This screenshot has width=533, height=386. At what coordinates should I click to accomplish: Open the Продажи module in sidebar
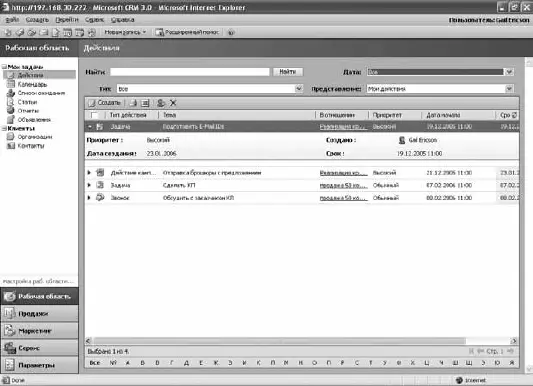tap(39, 313)
